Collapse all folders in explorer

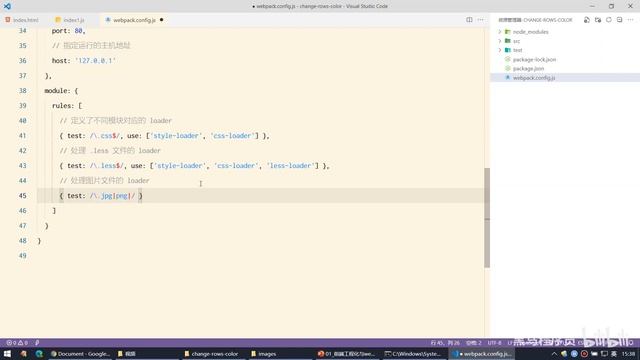pos(620,20)
